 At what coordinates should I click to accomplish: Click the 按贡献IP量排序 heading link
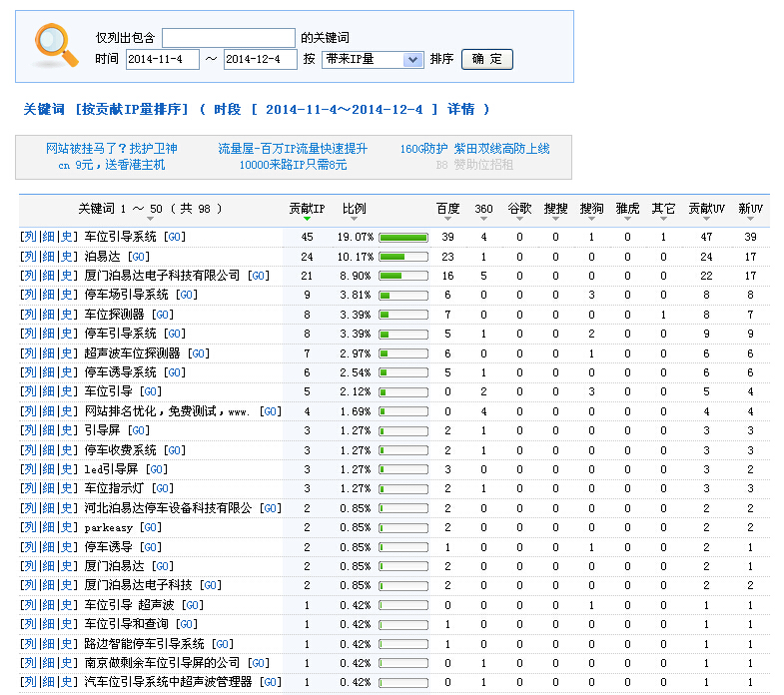click(132, 109)
